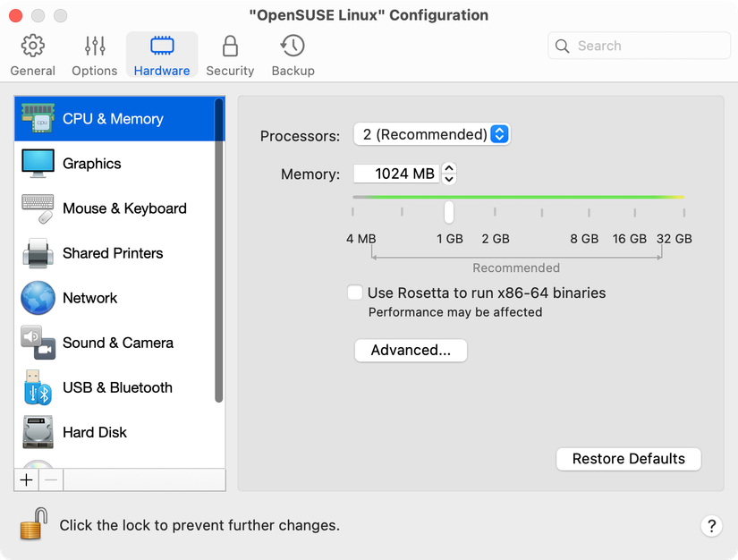The height and width of the screenshot is (560, 738).
Task: Open the Processors dropdown
Action: (x=432, y=134)
